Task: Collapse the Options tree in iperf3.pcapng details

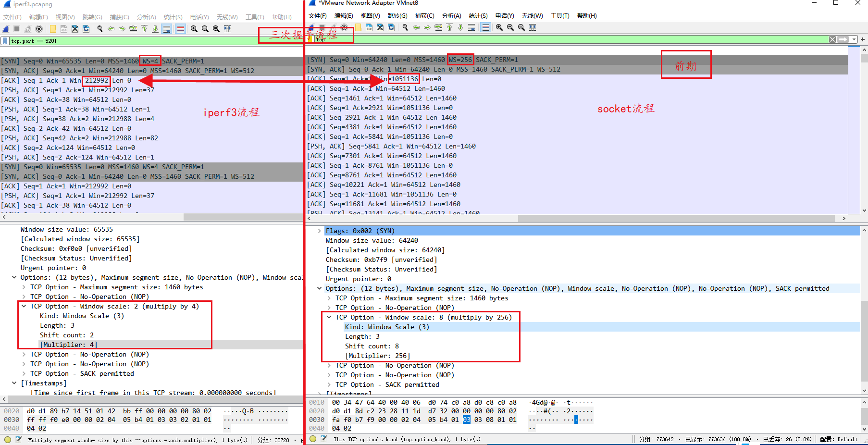Action: tap(14, 277)
